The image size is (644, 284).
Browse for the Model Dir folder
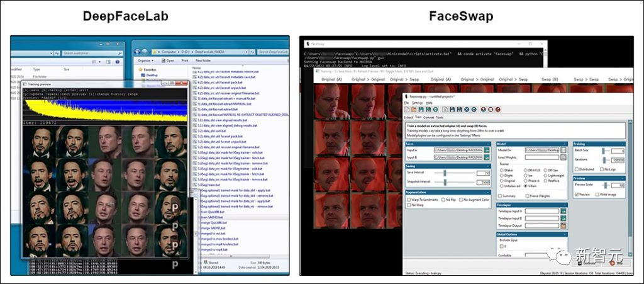[563, 150]
